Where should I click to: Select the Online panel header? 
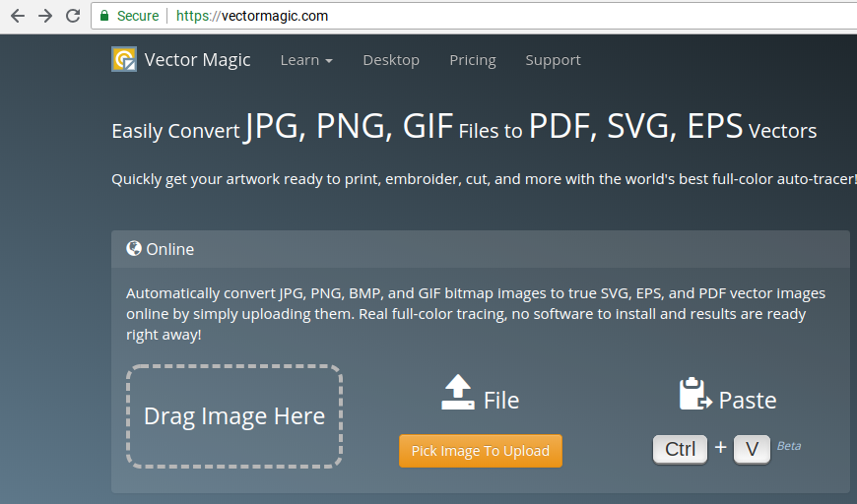[480, 249]
